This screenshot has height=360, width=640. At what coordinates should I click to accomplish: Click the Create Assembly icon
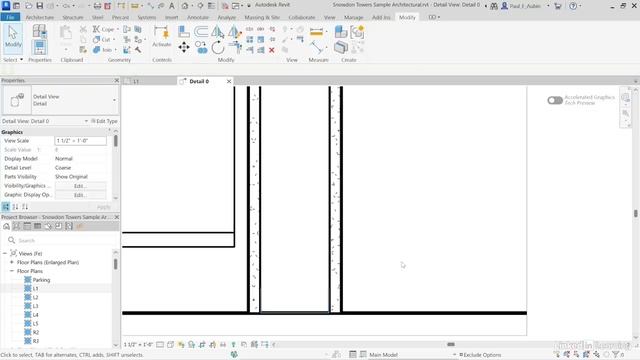coord(340,32)
